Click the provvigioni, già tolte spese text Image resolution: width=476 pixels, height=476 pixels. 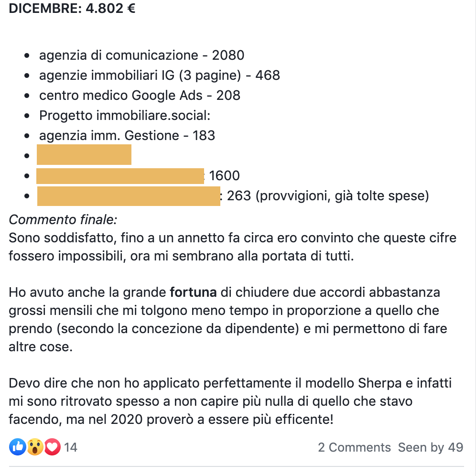pyautogui.click(x=342, y=196)
